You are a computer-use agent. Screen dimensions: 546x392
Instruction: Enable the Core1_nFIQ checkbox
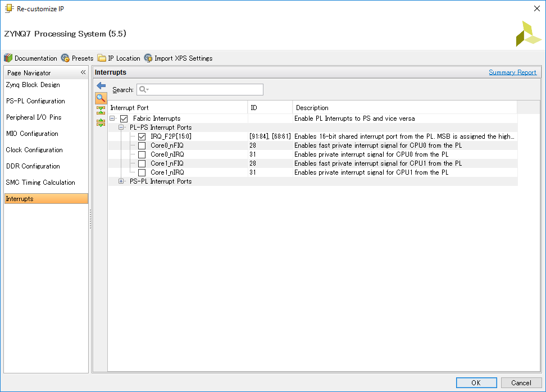coord(142,163)
